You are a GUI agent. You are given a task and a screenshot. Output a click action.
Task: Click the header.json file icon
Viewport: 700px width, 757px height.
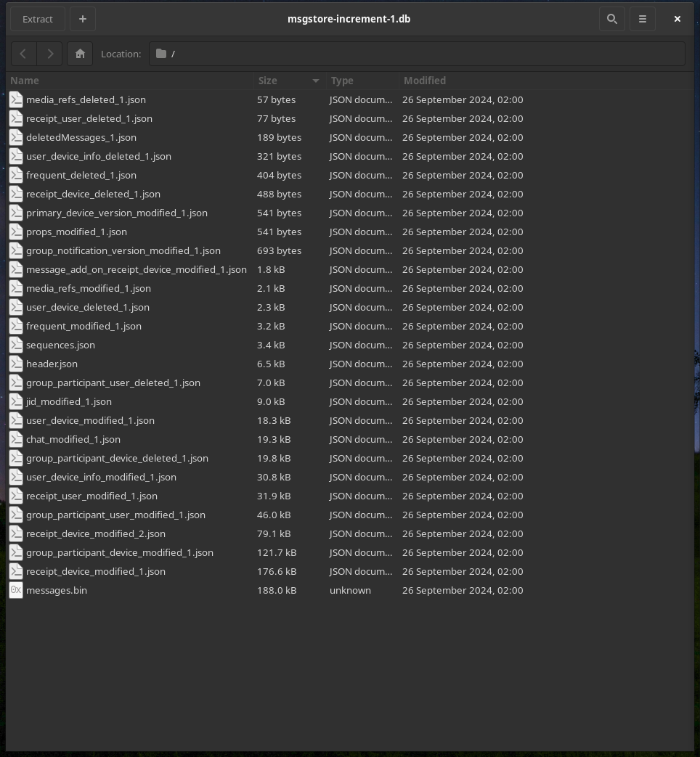(16, 364)
